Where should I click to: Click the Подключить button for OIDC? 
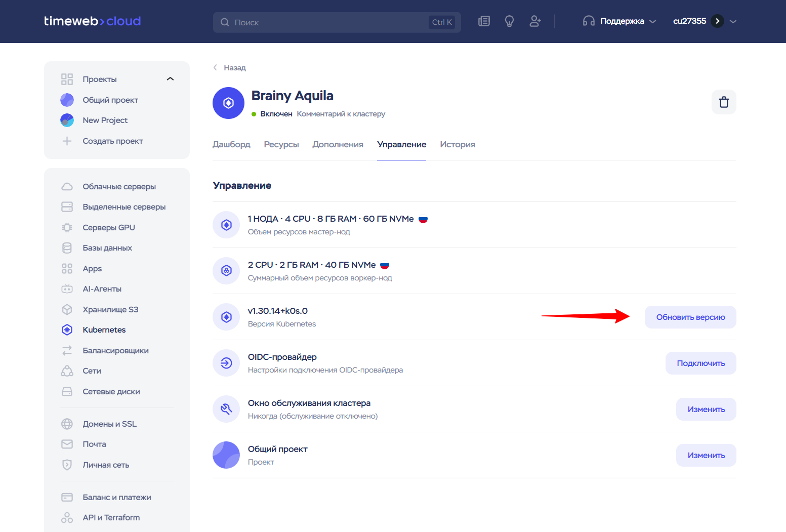pos(701,363)
